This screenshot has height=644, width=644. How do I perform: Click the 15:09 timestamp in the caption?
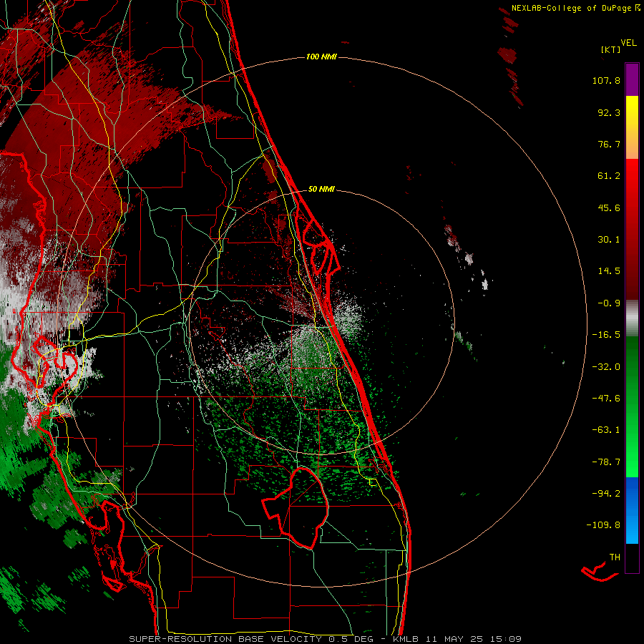coord(507,639)
